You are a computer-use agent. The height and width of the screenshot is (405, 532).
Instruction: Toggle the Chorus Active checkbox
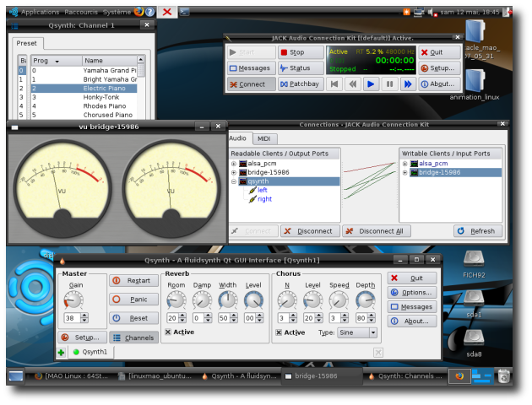[x=279, y=332]
